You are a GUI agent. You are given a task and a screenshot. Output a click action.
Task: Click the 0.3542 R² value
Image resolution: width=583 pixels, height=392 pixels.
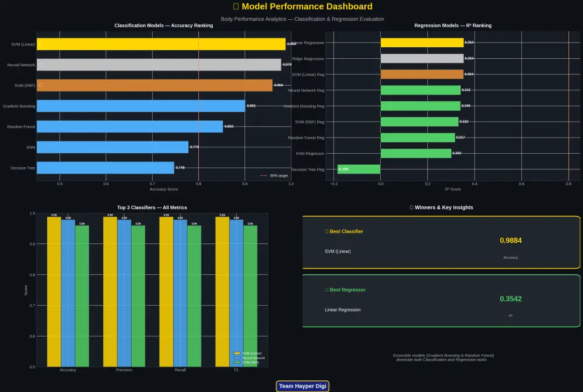pos(511,299)
